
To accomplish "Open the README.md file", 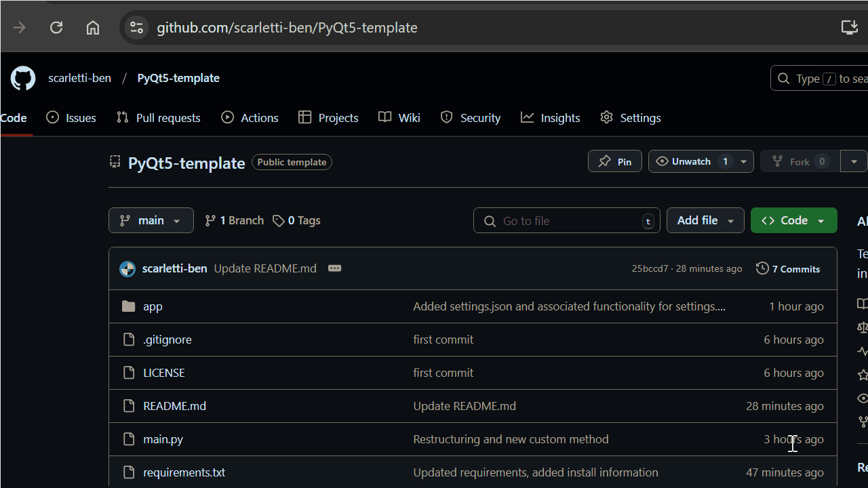I will tap(174, 406).
